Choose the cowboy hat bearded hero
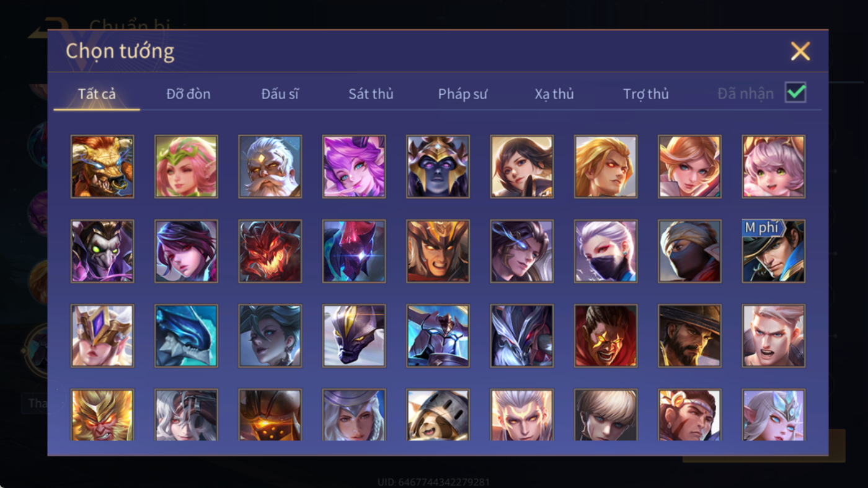868x488 pixels. 689,335
